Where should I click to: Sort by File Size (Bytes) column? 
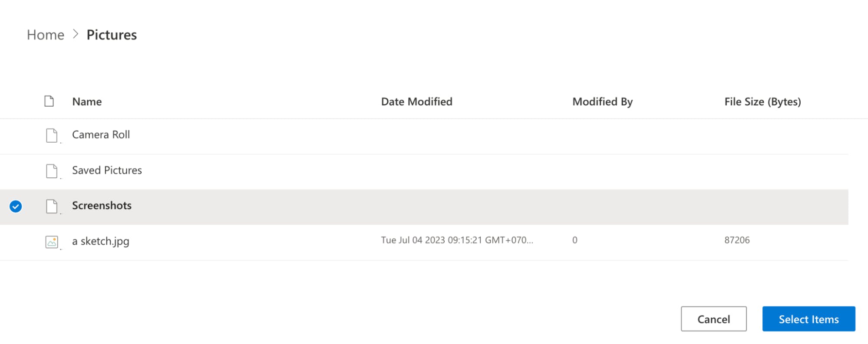pyautogui.click(x=762, y=102)
